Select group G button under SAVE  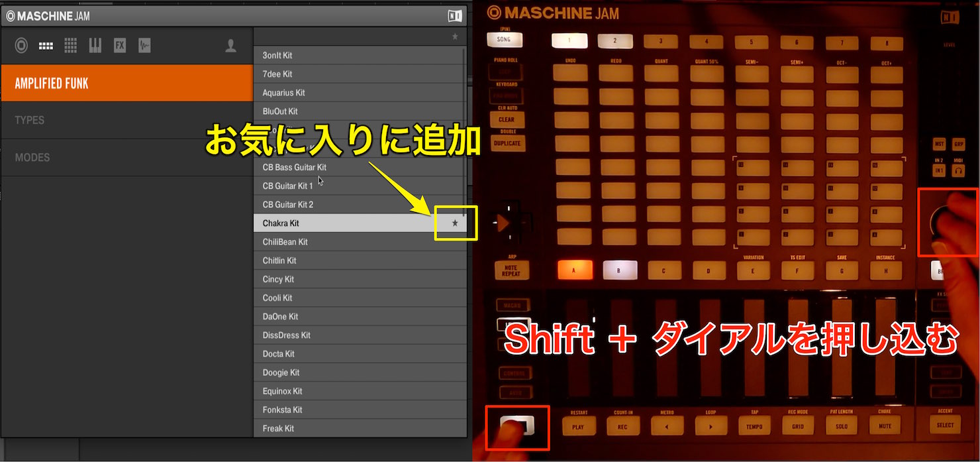click(x=842, y=270)
